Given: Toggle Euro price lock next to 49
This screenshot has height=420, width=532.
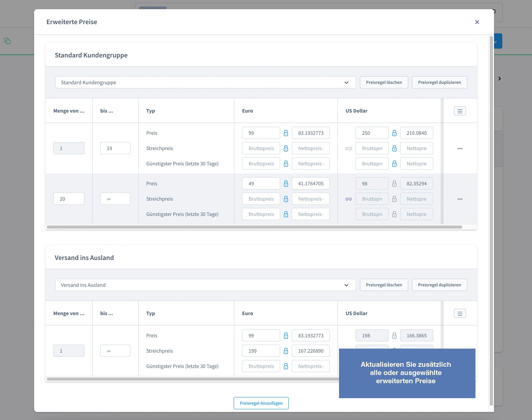Looking at the screenshot, I should tap(286, 183).
